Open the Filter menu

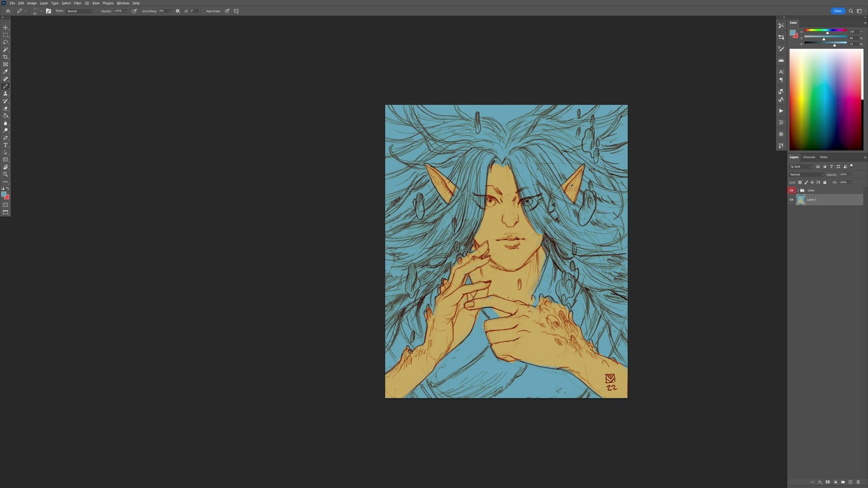click(77, 3)
